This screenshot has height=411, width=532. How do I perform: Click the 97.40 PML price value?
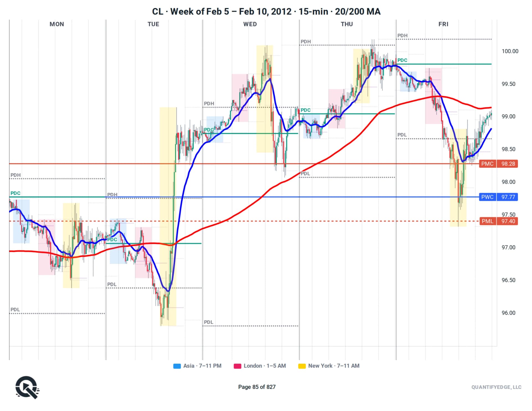(x=508, y=221)
